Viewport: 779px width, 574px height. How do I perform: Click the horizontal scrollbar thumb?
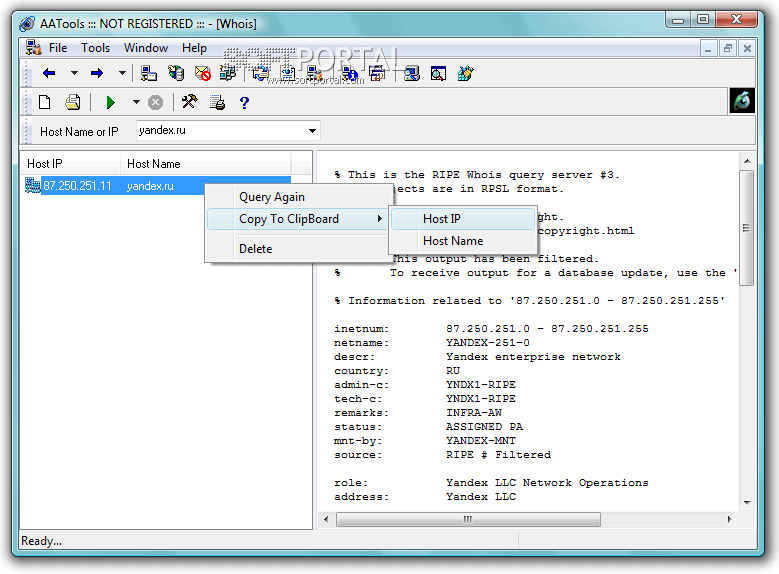click(x=468, y=519)
